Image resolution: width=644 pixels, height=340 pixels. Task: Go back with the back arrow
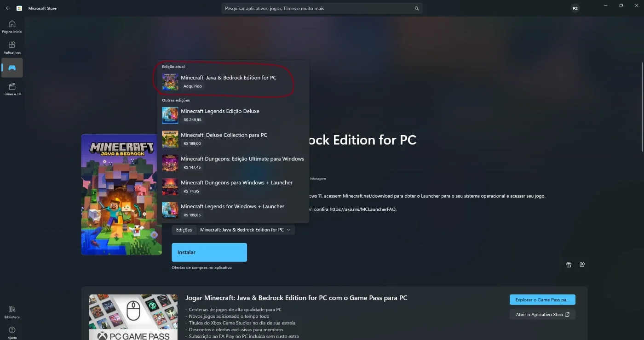(7, 8)
